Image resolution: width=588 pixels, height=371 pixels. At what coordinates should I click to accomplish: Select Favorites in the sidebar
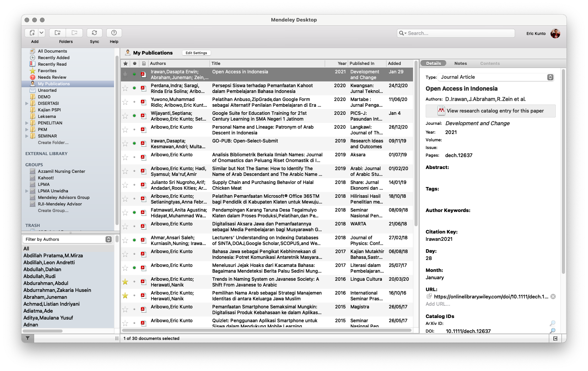[x=47, y=71]
